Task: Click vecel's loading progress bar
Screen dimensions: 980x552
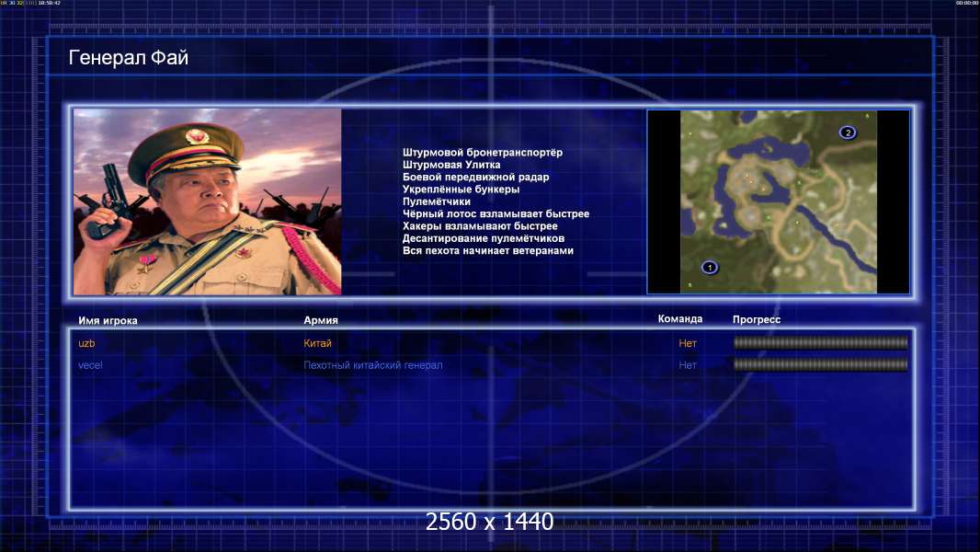Action: click(x=821, y=364)
